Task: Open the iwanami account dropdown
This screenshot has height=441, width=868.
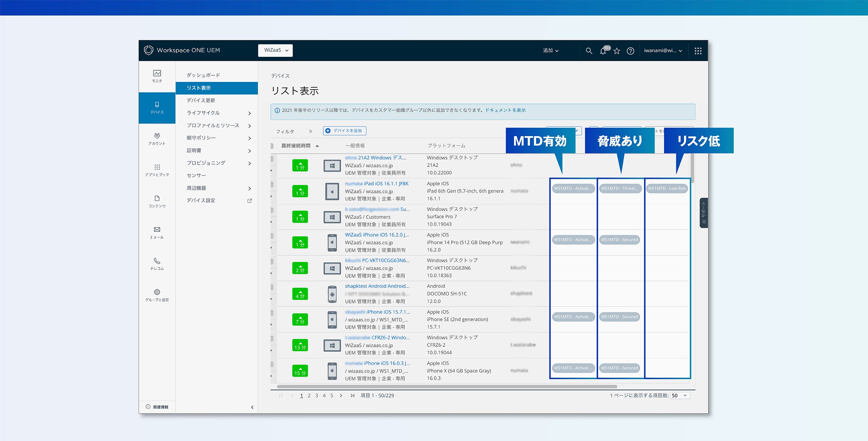Action: (x=663, y=51)
